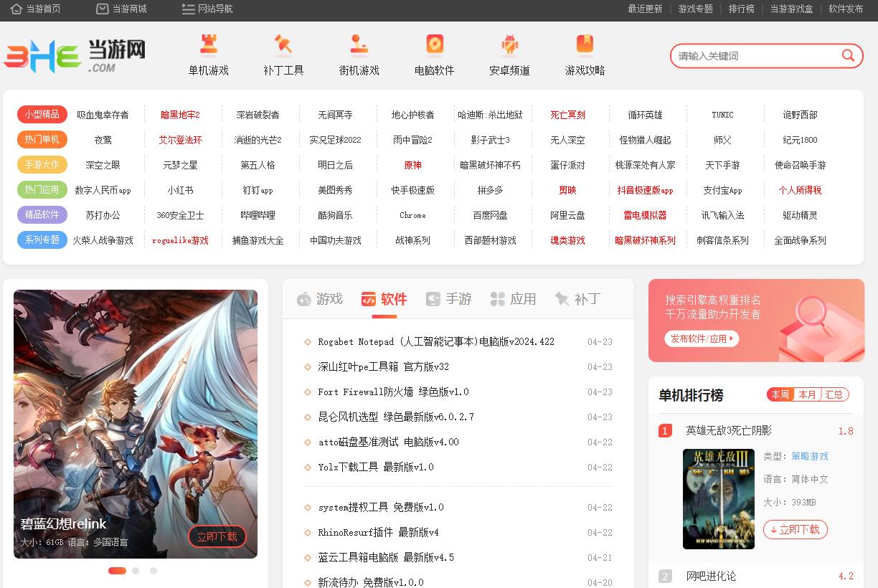Switch to the 补丁 tab
The height and width of the screenshot is (588, 878).
[578, 299]
